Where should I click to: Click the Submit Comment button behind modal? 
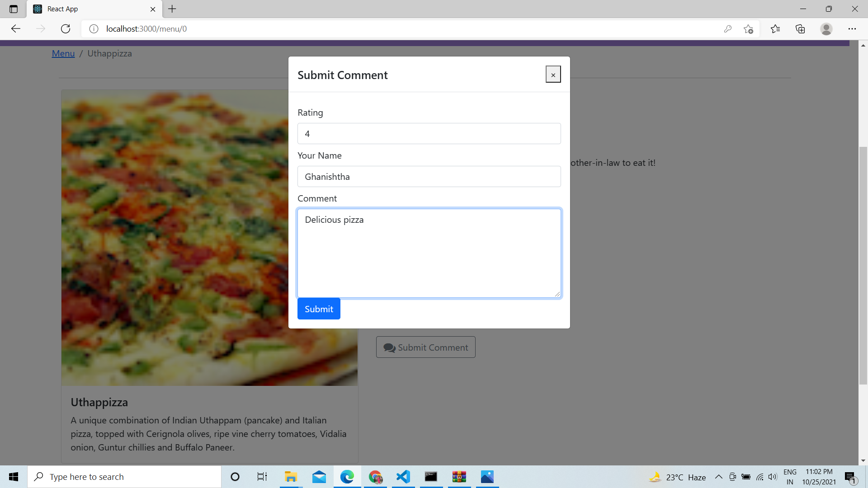(425, 347)
